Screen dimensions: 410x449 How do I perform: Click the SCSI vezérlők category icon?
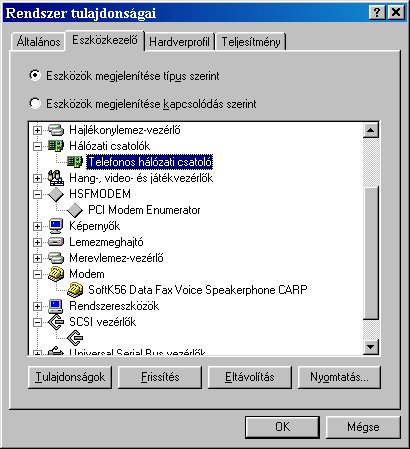(x=56, y=322)
